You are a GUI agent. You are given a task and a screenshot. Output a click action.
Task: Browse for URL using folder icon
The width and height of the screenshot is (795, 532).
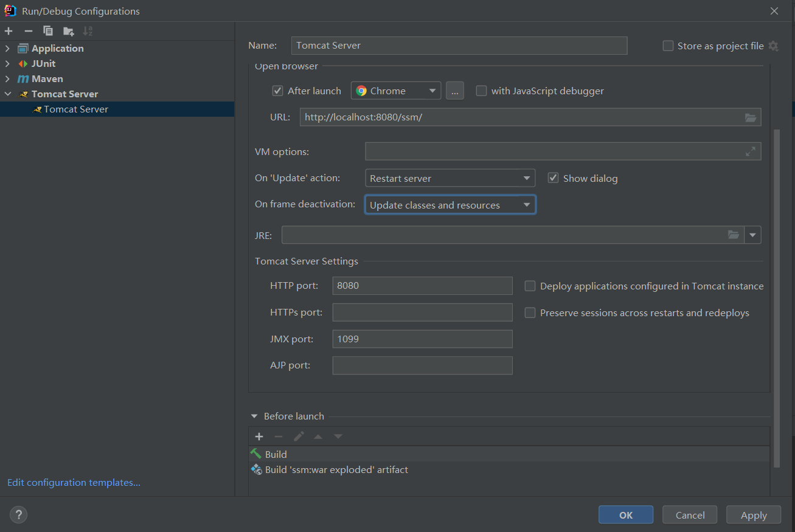750,117
